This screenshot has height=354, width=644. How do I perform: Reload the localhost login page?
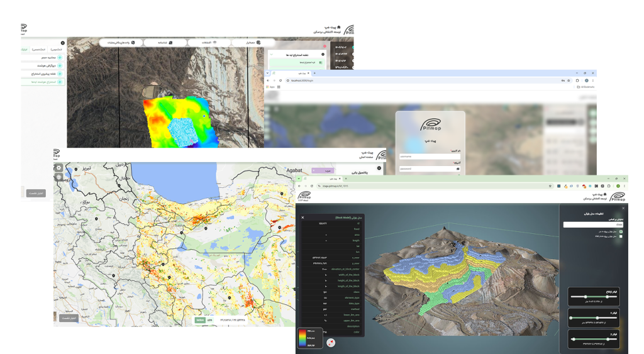[x=280, y=80]
